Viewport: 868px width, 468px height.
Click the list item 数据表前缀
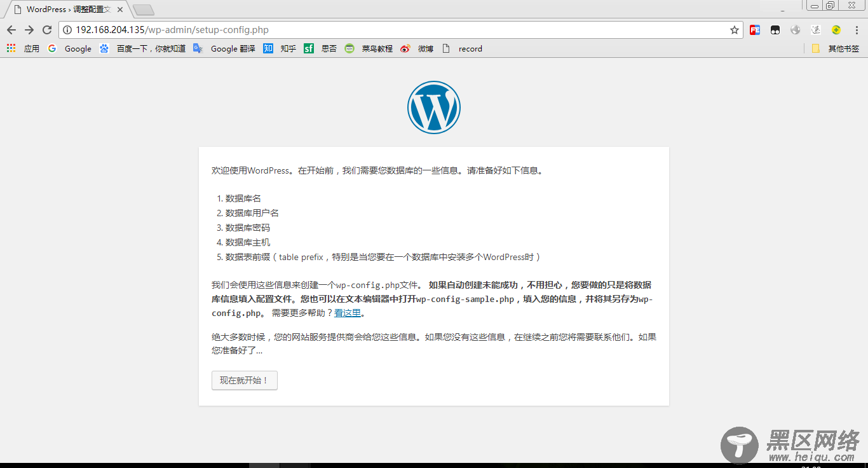tap(383, 257)
